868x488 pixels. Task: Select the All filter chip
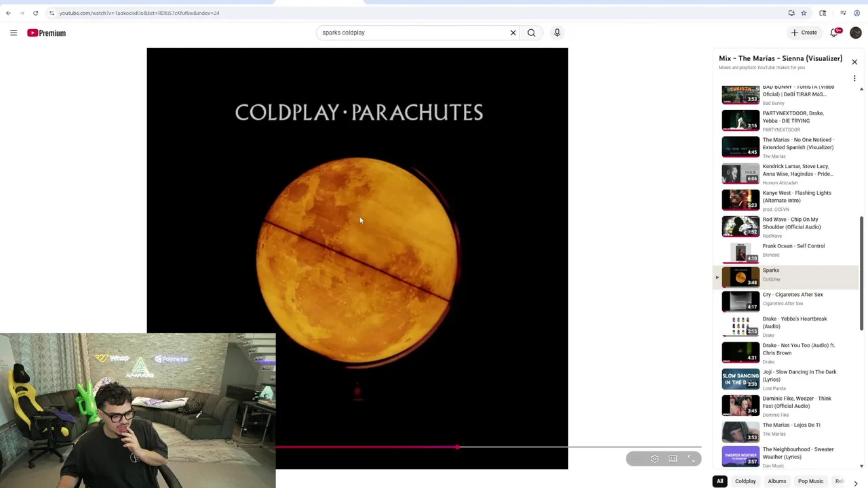tap(720, 481)
